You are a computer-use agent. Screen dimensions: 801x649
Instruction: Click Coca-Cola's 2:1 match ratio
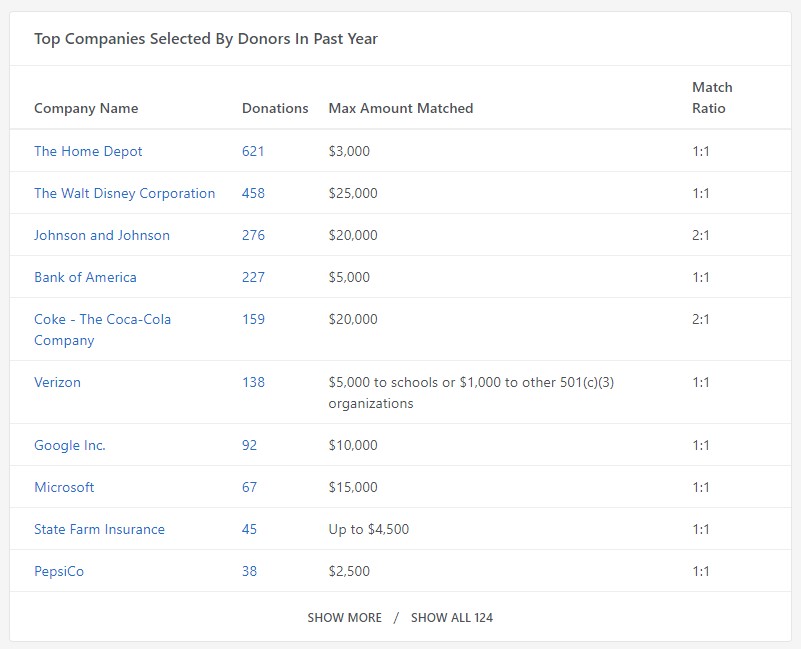[700, 319]
